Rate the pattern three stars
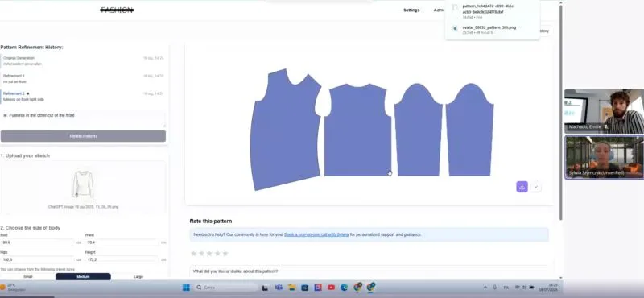This screenshot has width=644, height=298. [209, 253]
